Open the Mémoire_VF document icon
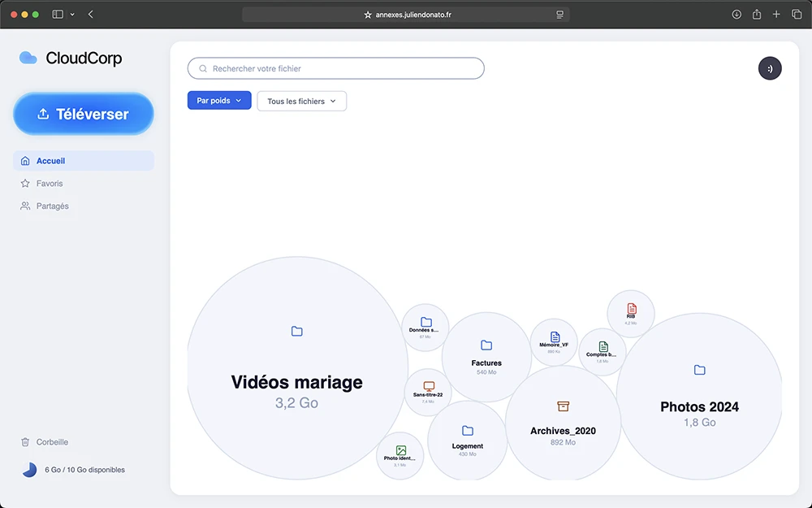The image size is (812, 508). pyautogui.click(x=555, y=336)
